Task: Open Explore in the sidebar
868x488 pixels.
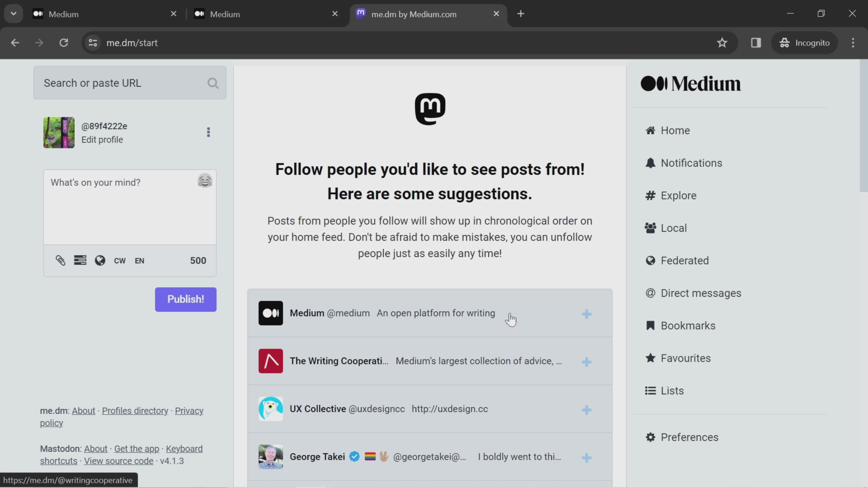Action: [x=670, y=195]
